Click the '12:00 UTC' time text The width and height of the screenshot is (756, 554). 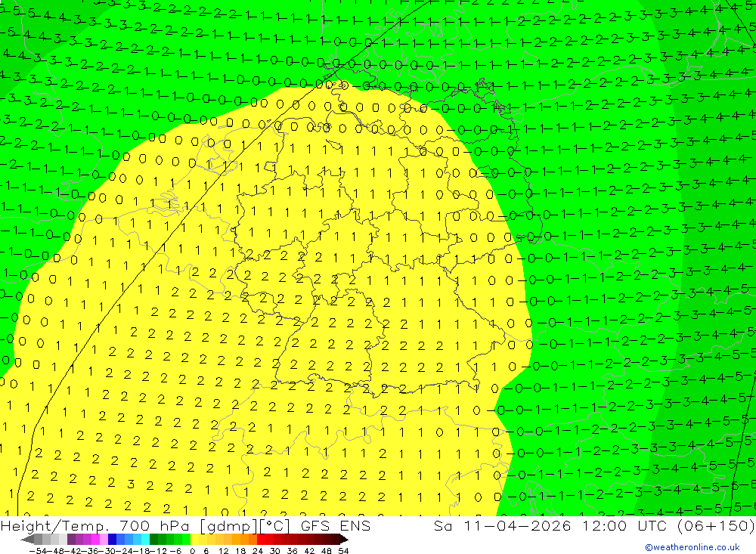point(624,525)
